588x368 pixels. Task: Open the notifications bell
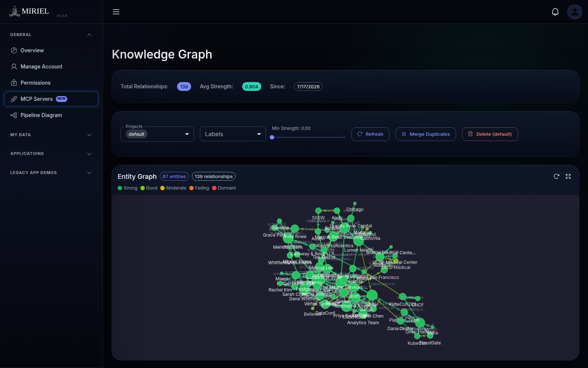pos(555,12)
